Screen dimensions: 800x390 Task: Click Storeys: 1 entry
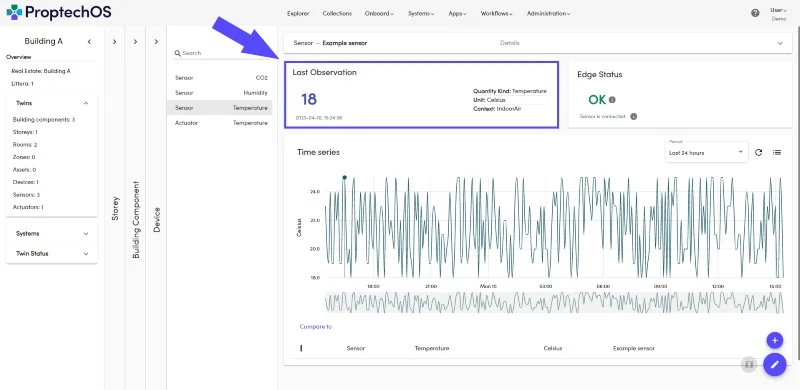(x=25, y=132)
